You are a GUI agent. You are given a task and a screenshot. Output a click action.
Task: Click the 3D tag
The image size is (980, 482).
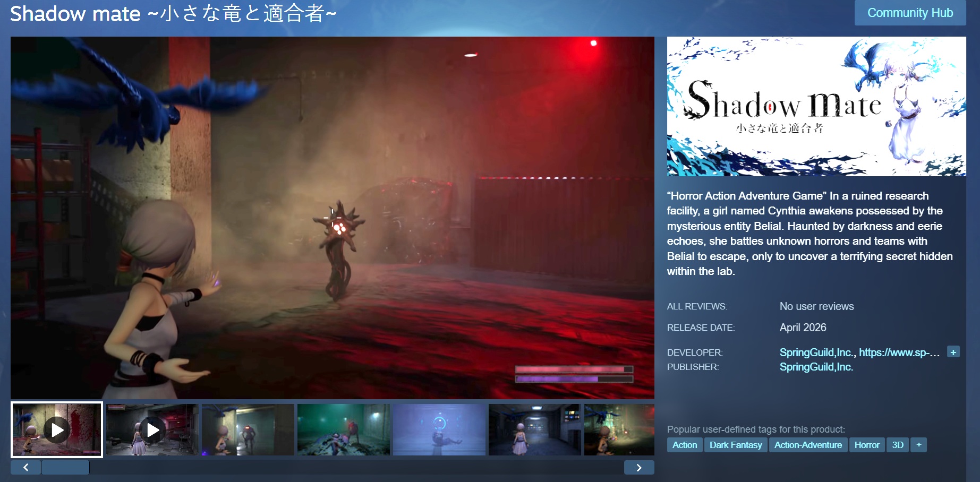898,445
